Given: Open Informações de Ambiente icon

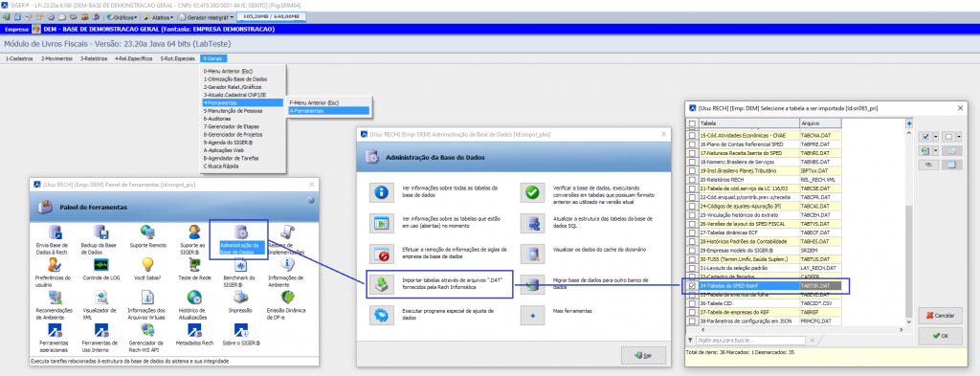Looking at the screenshot, I should [x=287, y=265].
